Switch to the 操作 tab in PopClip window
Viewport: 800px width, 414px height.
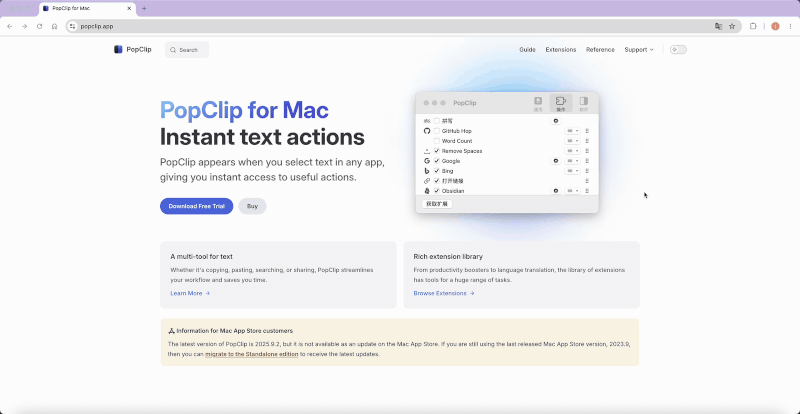pyautogui.click(x=561, y=103)
